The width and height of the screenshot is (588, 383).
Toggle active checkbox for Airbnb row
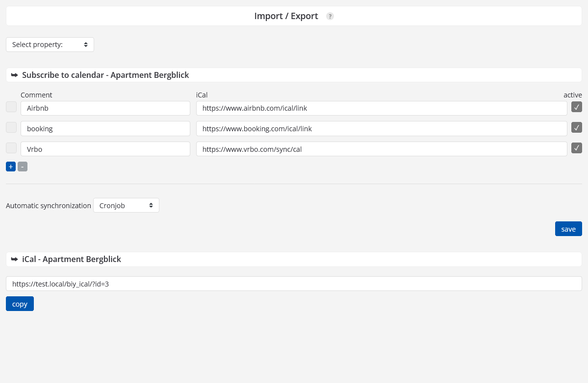pos(577,107)
